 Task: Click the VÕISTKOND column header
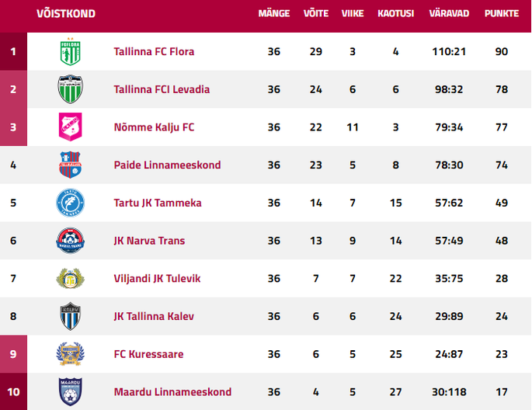[x=66, y=13]
